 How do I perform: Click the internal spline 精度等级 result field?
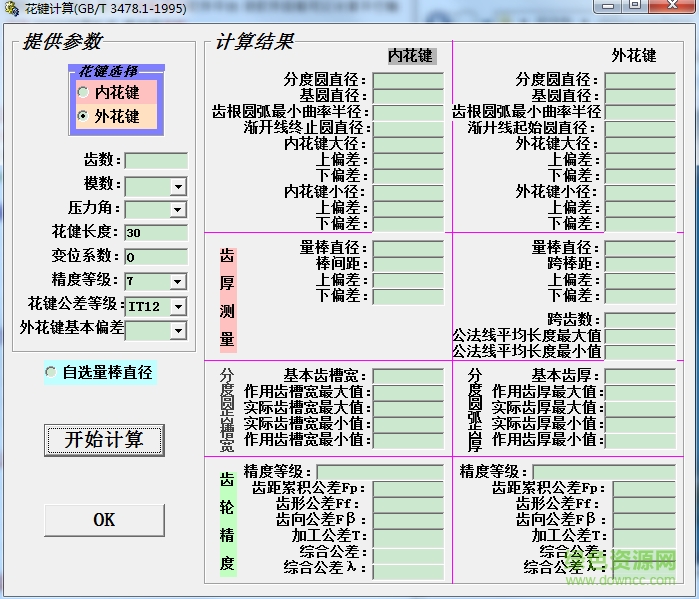click(380, 472)
